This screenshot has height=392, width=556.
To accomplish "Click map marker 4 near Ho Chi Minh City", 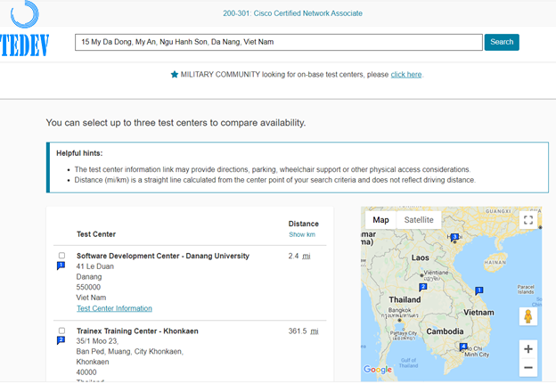I will (463, 346).
